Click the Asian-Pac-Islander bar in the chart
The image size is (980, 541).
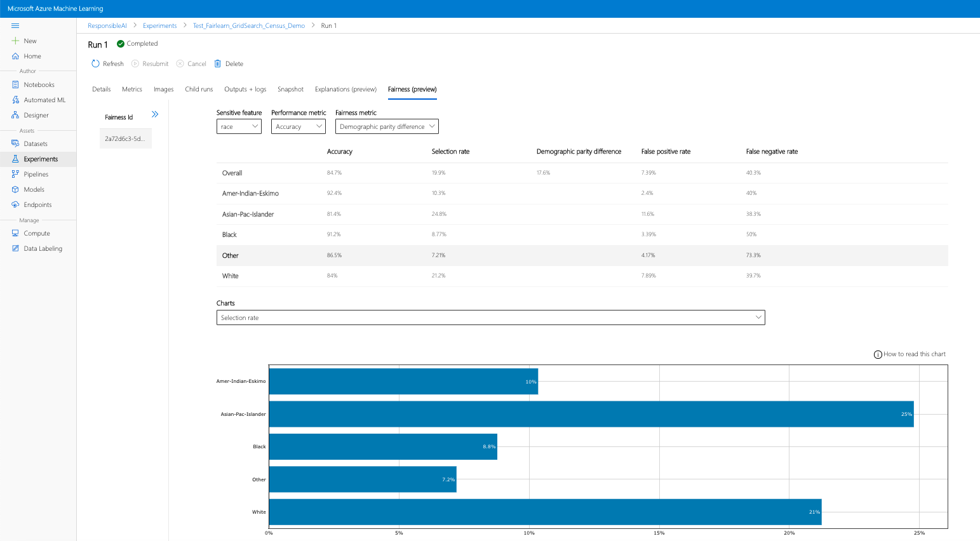pos(591,414)
